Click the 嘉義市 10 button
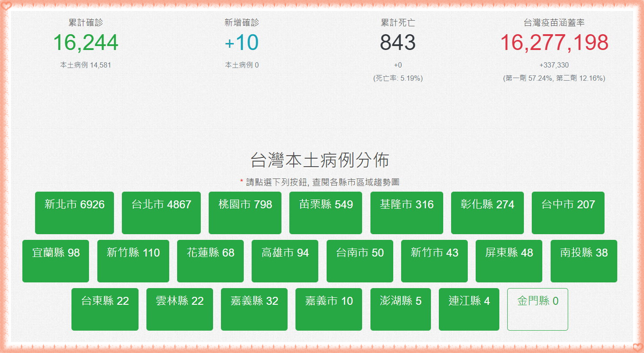Screen dimensions: 644x353 329,309
